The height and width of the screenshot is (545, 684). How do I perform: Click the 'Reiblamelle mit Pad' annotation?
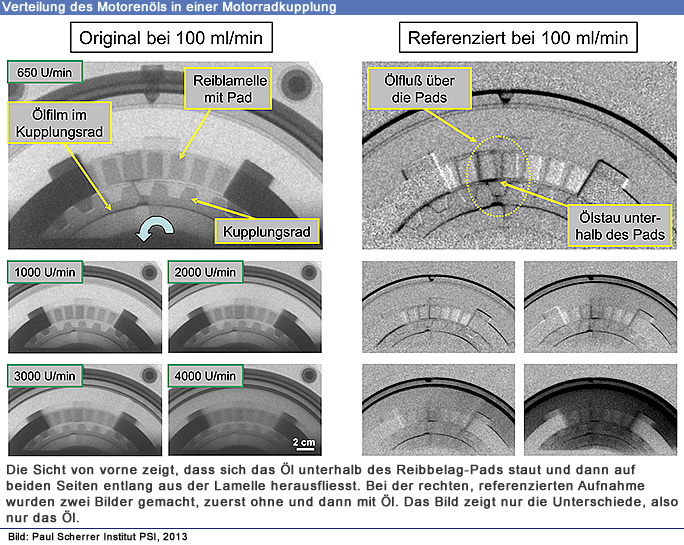229,89
